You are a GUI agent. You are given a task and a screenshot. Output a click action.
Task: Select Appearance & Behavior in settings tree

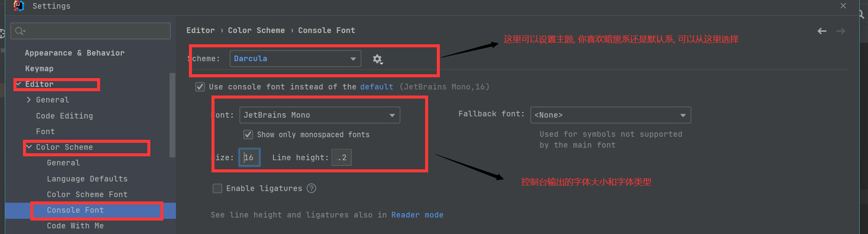75,53
